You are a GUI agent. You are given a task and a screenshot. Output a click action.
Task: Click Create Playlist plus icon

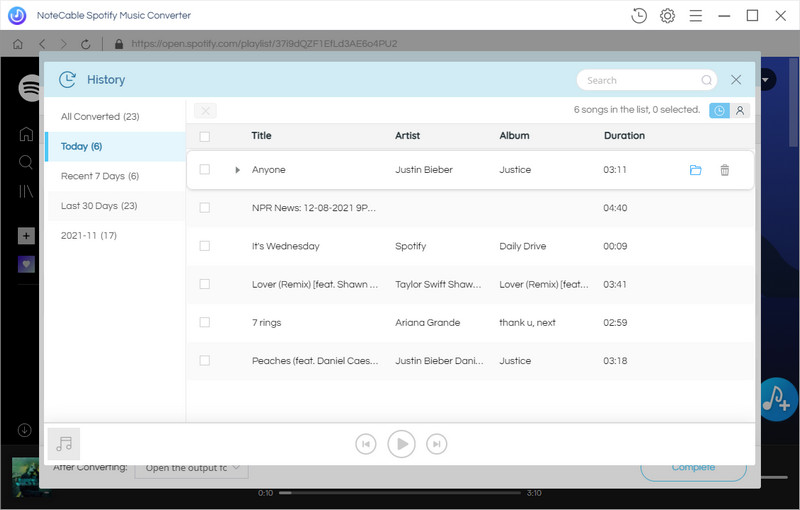26,236
